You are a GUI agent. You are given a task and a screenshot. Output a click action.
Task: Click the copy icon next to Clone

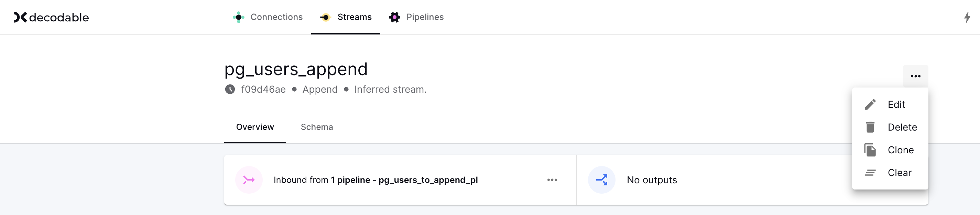tap(870, 150)
